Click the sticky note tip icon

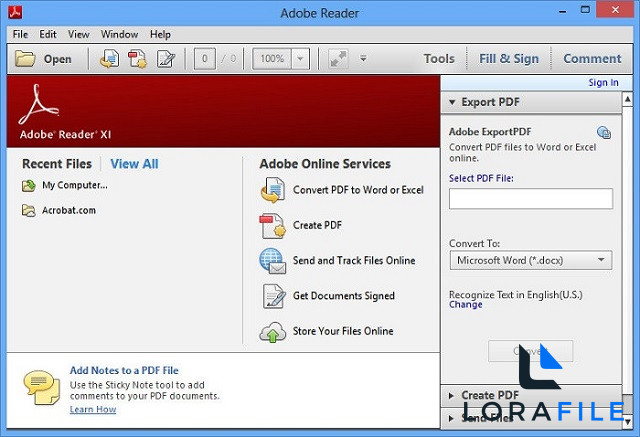[42, 388]
